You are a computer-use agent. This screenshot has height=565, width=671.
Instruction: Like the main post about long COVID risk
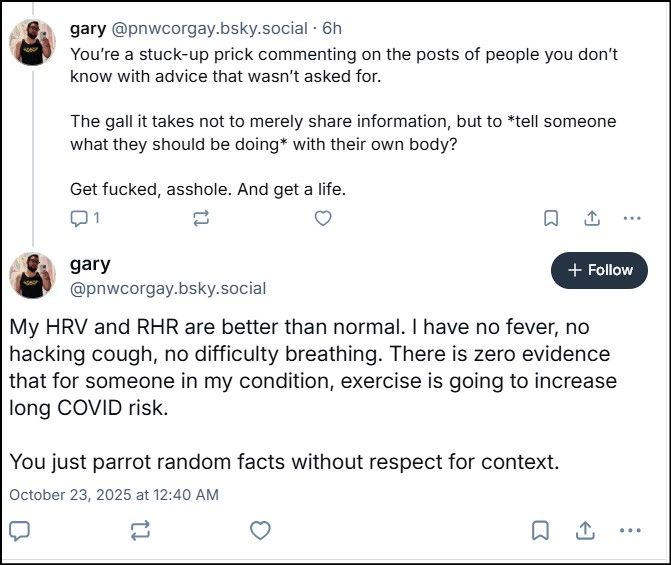click(260, 530)
